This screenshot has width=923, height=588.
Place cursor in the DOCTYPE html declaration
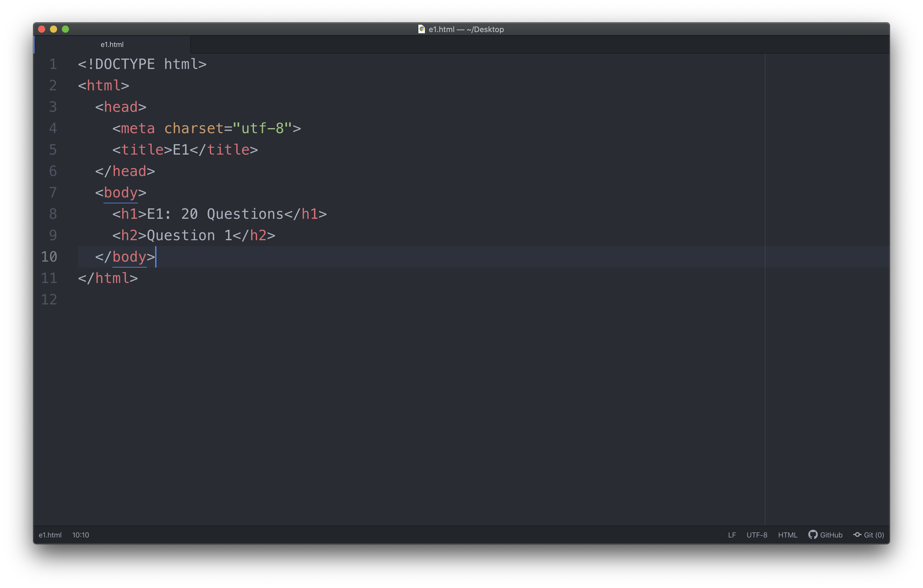[x=142, y=64]
